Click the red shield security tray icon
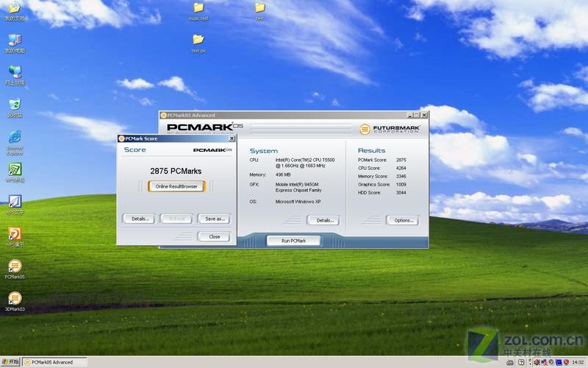Screen dimensions: 588x368 [566, 362]
